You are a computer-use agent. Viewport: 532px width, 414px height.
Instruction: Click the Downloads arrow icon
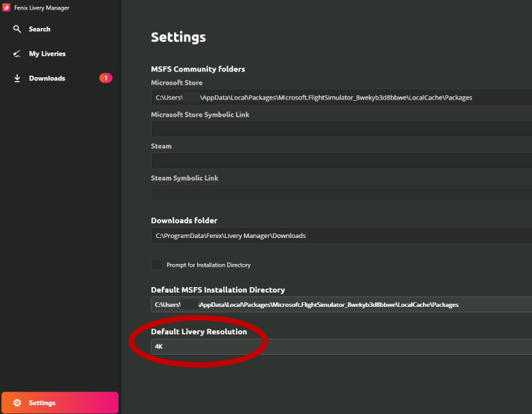click(17, 78)
